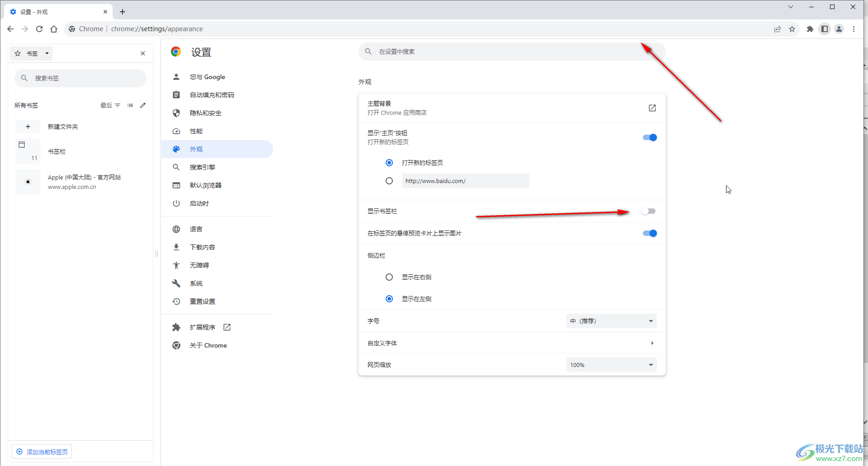Click the Chrome logo next to 设置
The image size is (868, 466).
click(x=176, y=52)
